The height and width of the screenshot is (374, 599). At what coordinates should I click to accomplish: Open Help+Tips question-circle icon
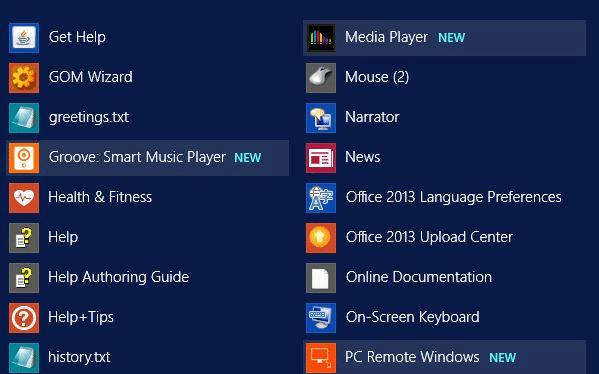tap(24, 318)
